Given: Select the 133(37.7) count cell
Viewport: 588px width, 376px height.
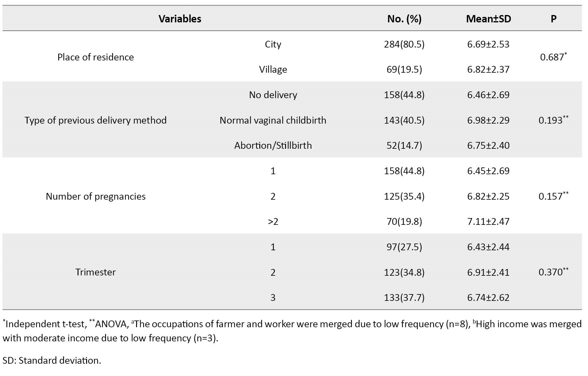Looking at the screenshot, I should (x=404, y=297).
